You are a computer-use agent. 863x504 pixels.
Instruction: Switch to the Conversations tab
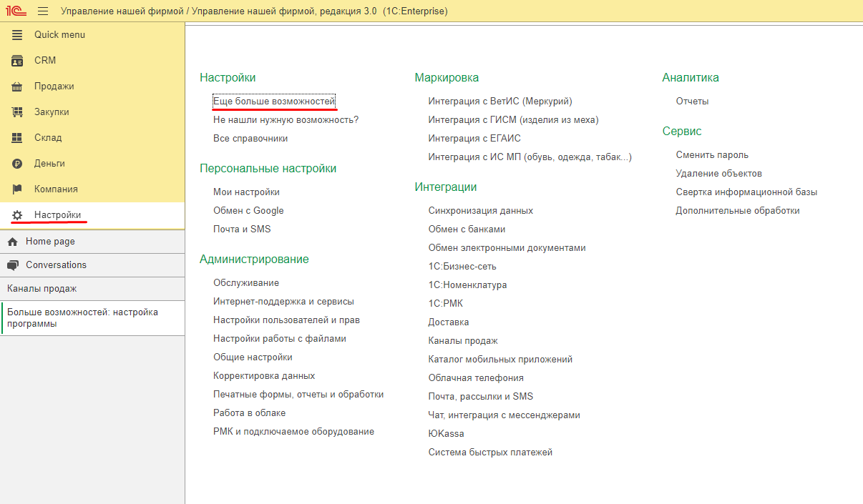(92, 265)
